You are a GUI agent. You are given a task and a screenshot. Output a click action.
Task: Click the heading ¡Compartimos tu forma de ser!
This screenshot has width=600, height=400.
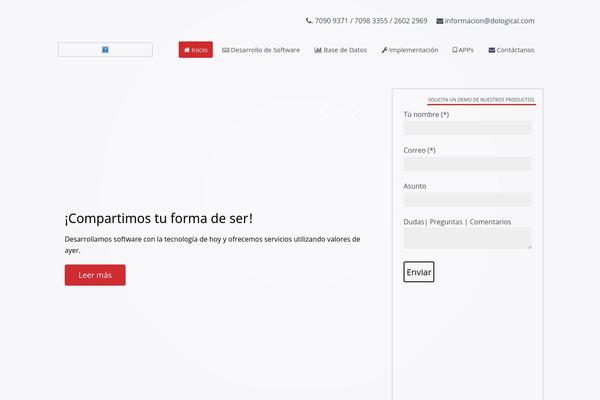(158, 218)
